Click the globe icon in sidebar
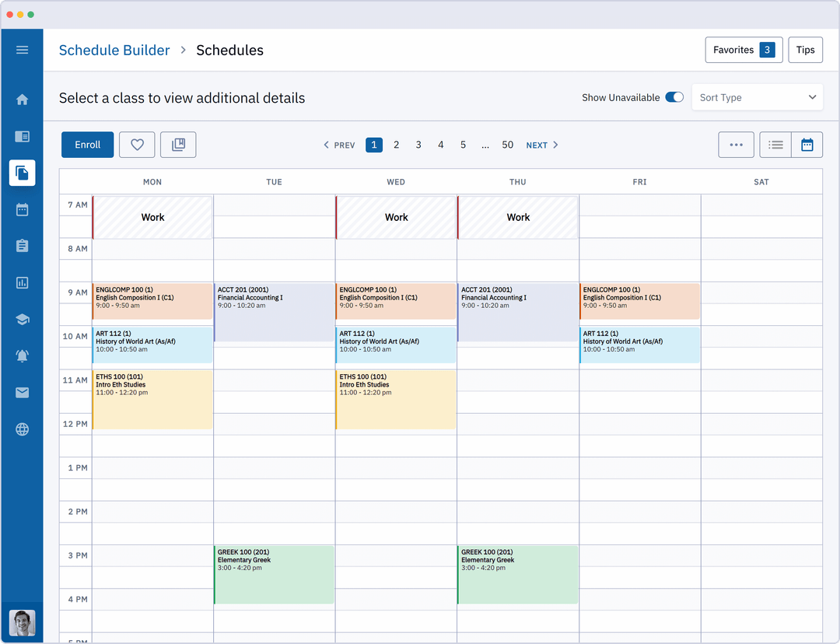The width and height of the screenshot is (840, 644). tap(22, 429)
